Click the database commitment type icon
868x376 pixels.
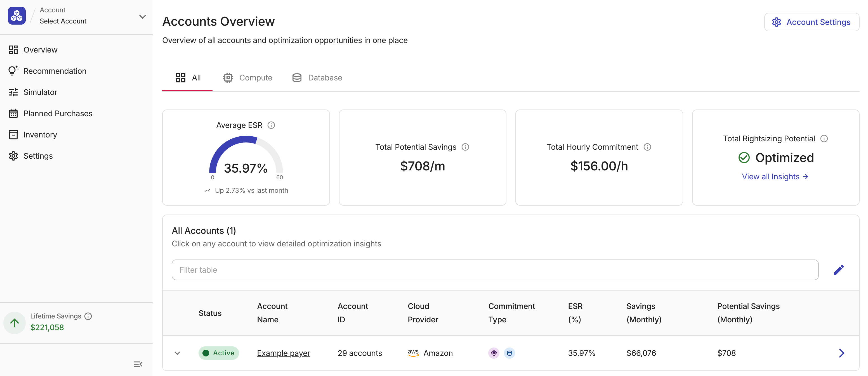tap(509, 353)
